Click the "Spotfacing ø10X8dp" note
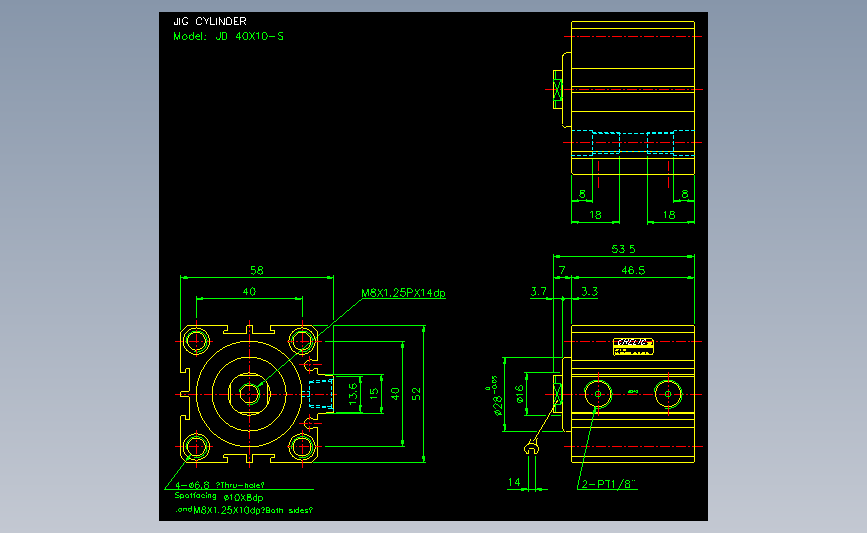This screenshot has width=867, height=533. click(x=219, y=497)
